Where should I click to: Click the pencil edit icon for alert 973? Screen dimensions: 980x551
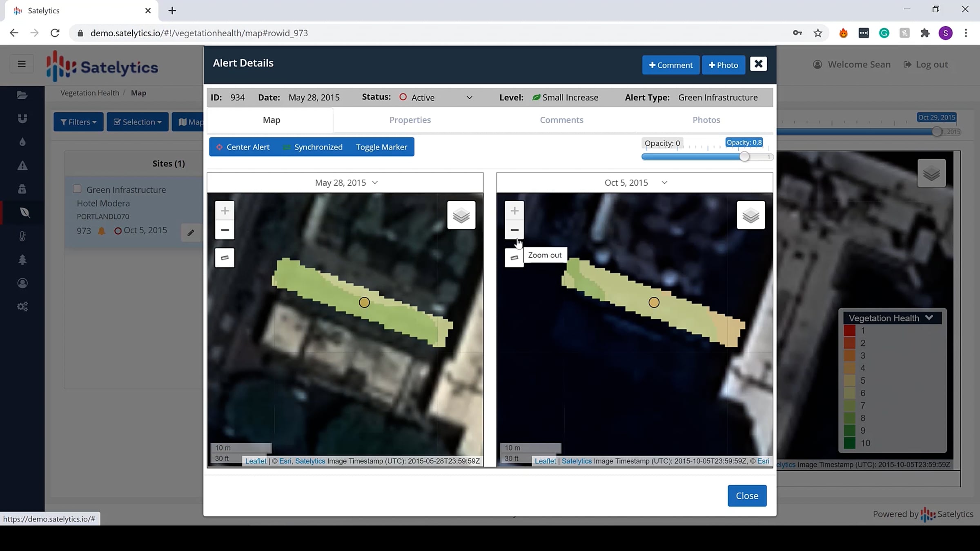(191, 233)
